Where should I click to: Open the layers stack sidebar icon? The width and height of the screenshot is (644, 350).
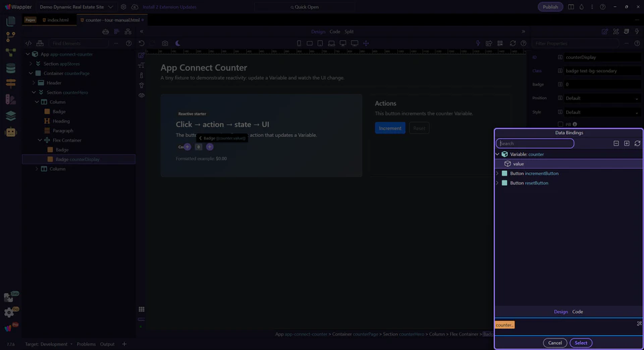11,116
